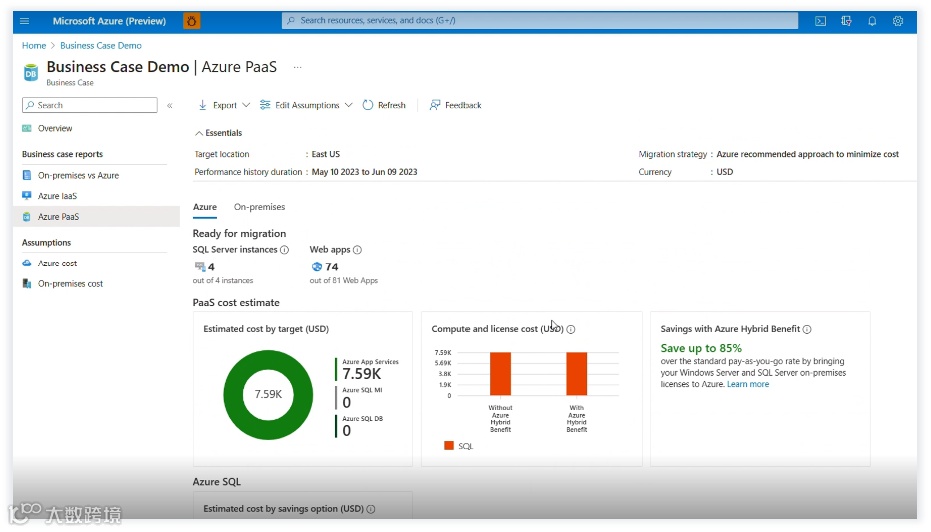Open portal settings gear icon

(898, 21)
